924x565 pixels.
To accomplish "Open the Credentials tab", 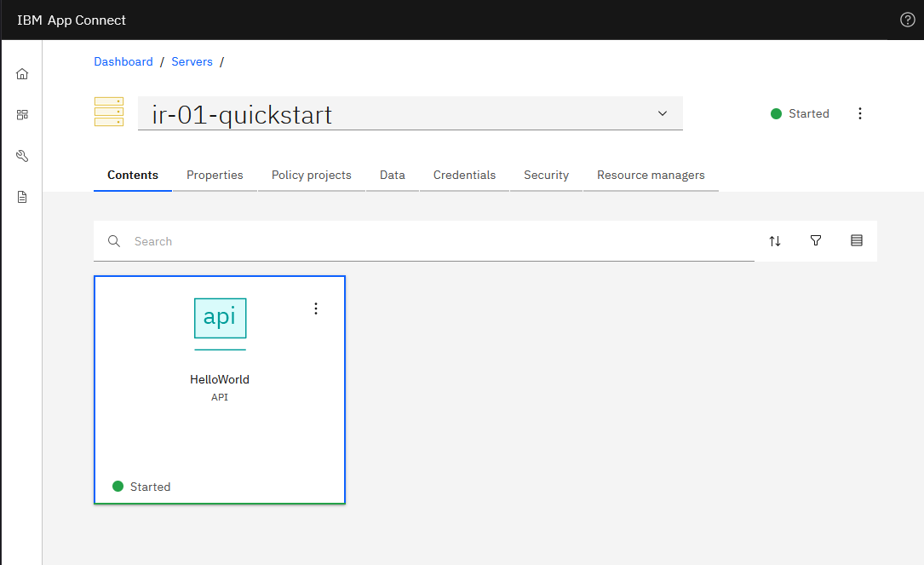I will [464, 176].
